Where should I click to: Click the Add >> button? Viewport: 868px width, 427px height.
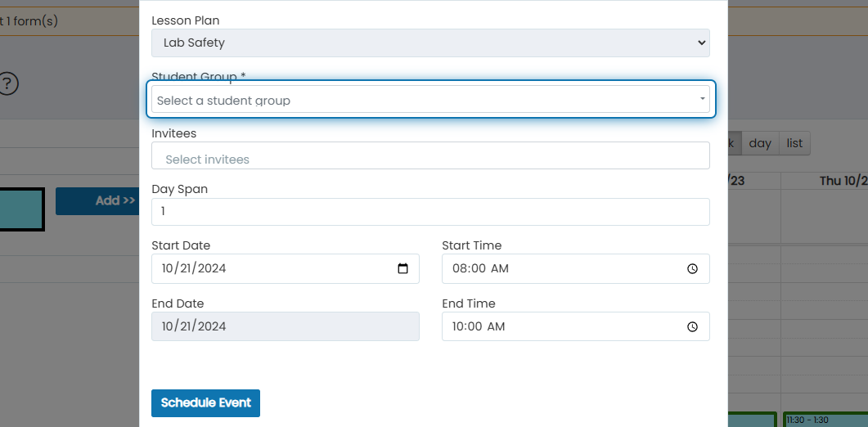(97, 201)
